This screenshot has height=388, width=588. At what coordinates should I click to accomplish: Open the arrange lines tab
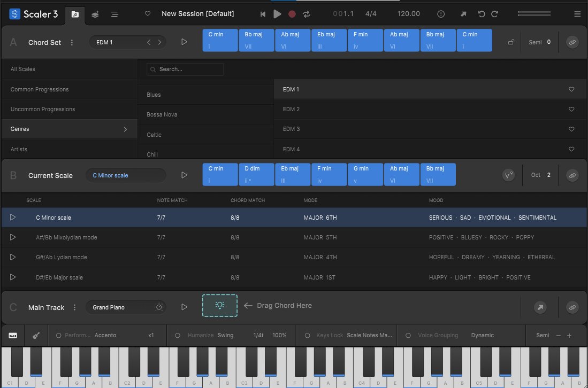coord(114,14)
